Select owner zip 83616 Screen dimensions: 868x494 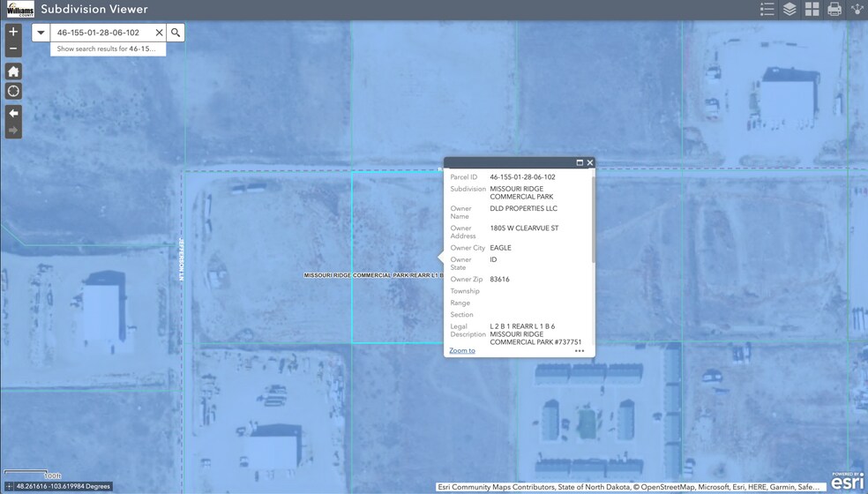499,279
